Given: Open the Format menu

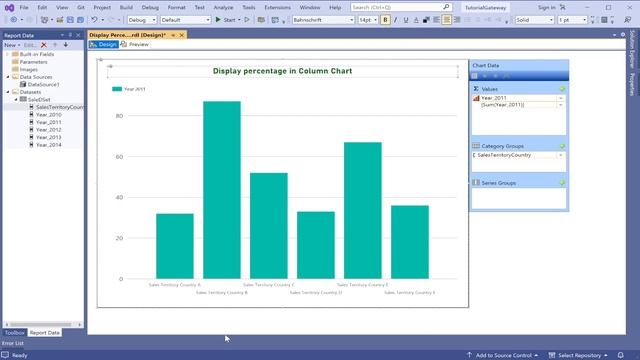Looking at the screenshot, I should (x=176, y=7).
